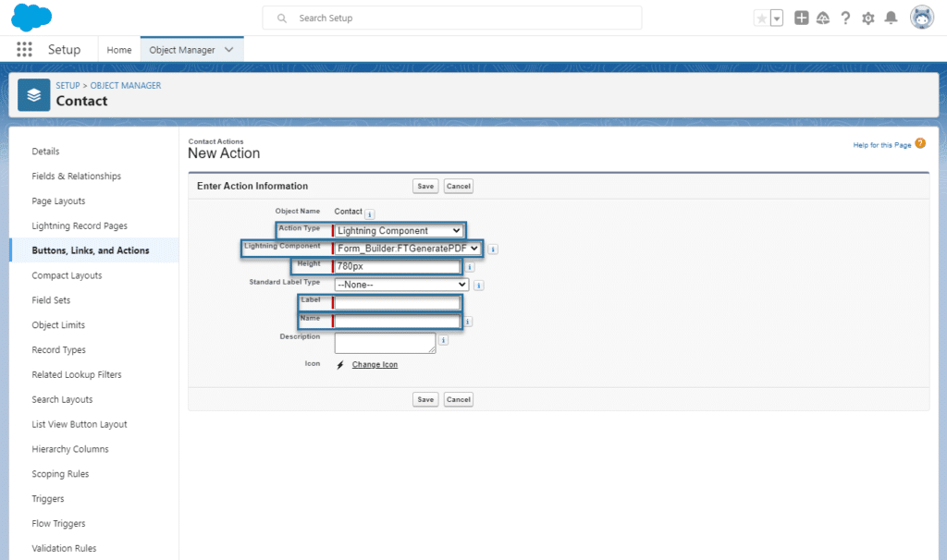The image size is (947, 560).
Task: Click the favorites star icon
Action: pyautogui.click(x=761, y=18)
